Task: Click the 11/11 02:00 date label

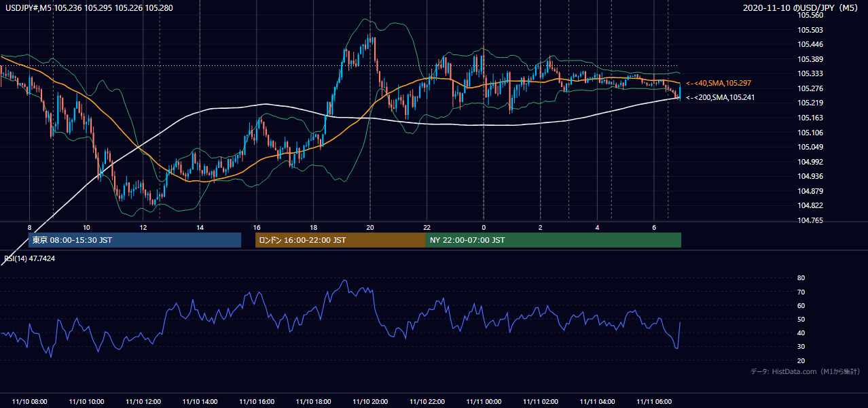Action: [540, 402]
